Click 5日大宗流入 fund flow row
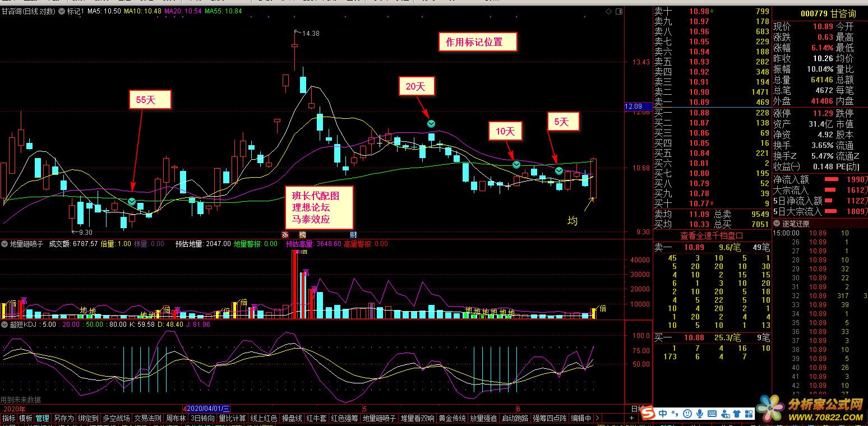Image resolution: width=868 pixels, height=426 pixels. click(820, 211)
